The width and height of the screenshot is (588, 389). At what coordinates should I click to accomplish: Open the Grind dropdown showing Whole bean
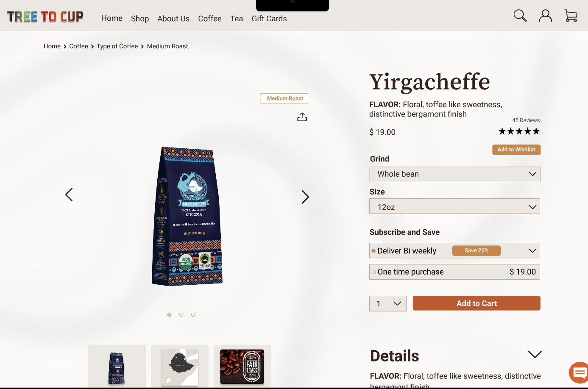(x=455, y=174)
